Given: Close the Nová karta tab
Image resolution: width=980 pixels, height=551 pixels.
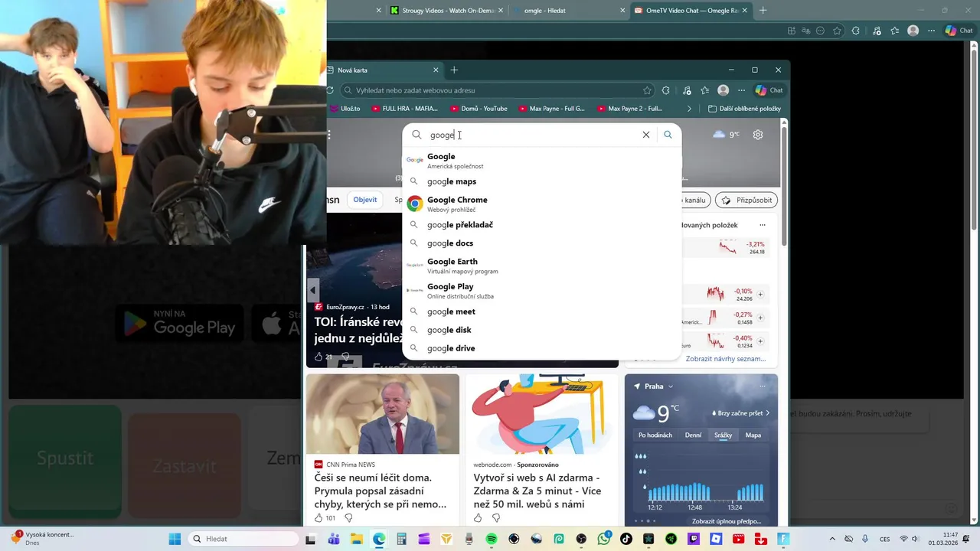Looking at the screenshot, I should [x=436, y=70].
